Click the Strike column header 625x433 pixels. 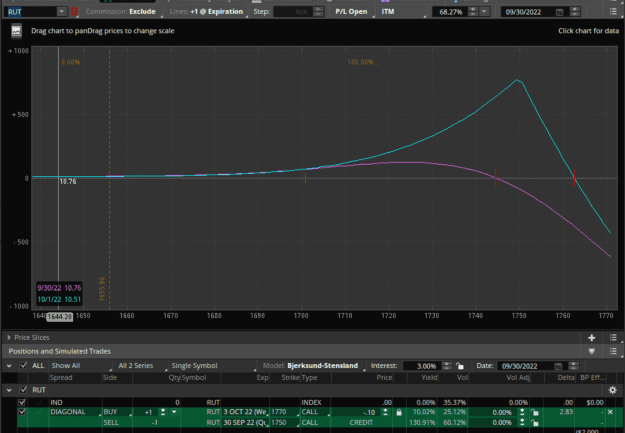[x=290, y=378]
